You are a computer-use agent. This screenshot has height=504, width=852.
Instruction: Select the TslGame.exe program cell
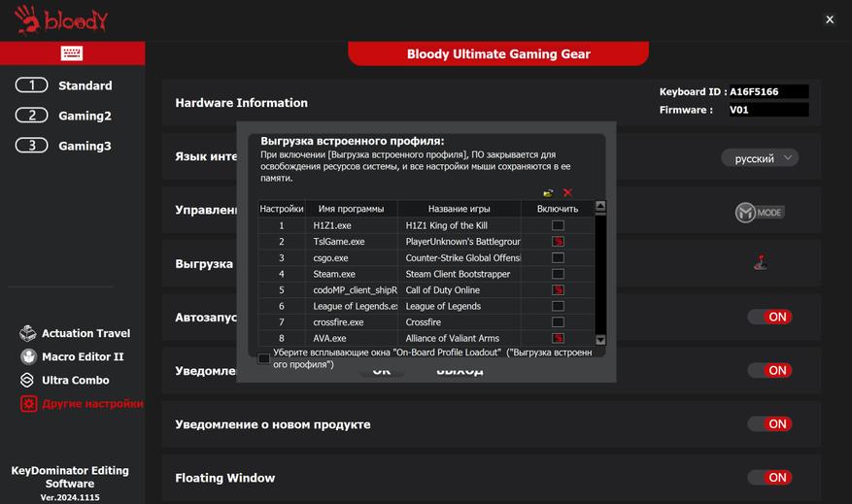click(x=351, y=241)
